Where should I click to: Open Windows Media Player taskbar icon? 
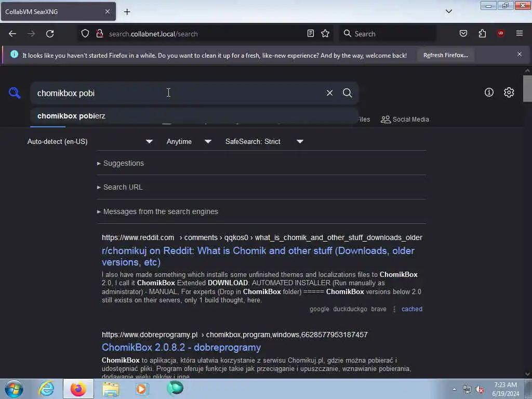coord(141,389)
